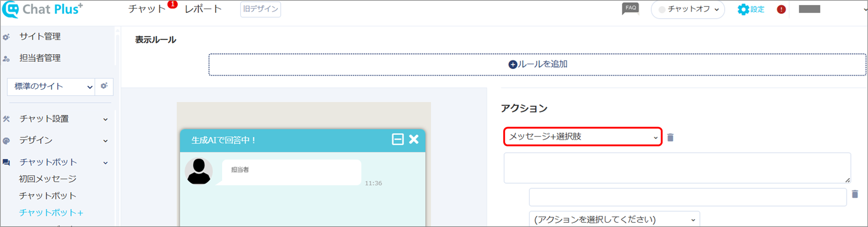Click the choice text input field
The width and height of the screenshot is (868, 227).
688,197
